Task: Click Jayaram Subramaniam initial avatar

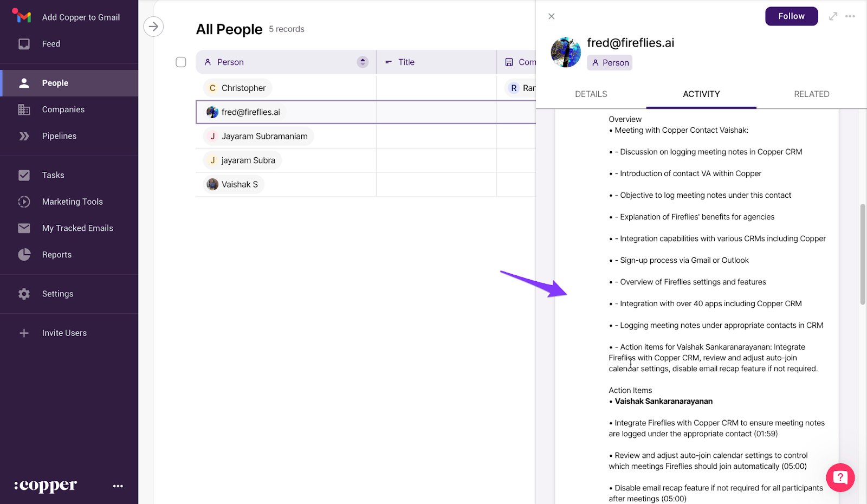Action: (212, 136)
